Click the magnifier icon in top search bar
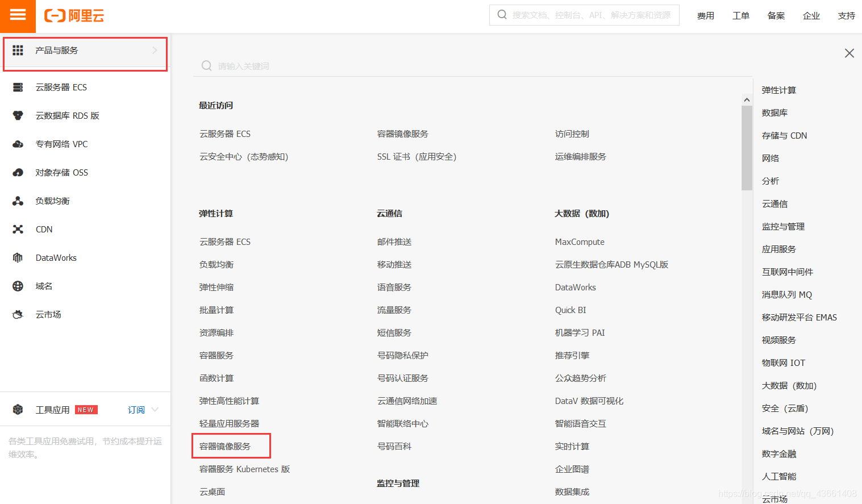This screenshot has width=862, height=504. pyautogui.click(x=502, y=15)
